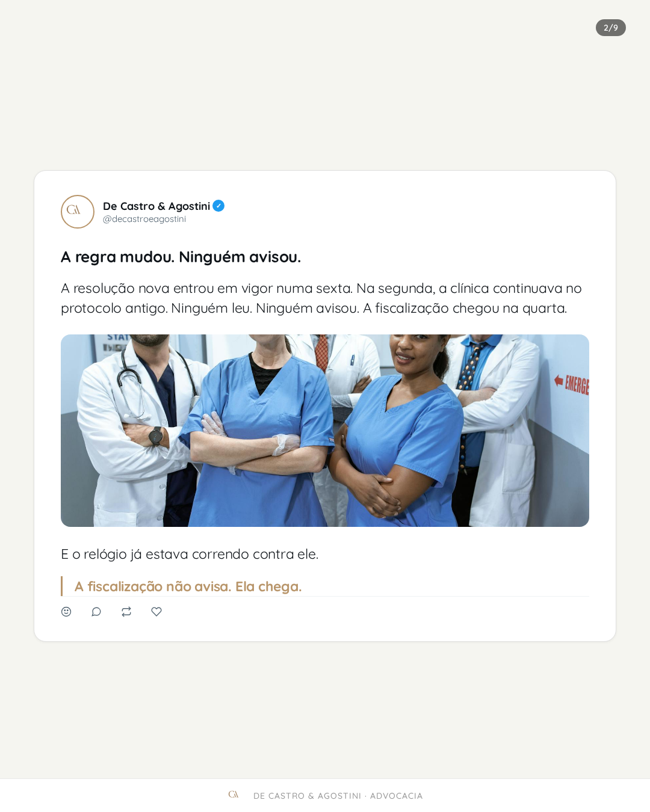The height and width of the screenshot is (812, 650).
Task: Select the headline 'A regra mudou. Ninguém avisou.'
Action: [181, 257]
